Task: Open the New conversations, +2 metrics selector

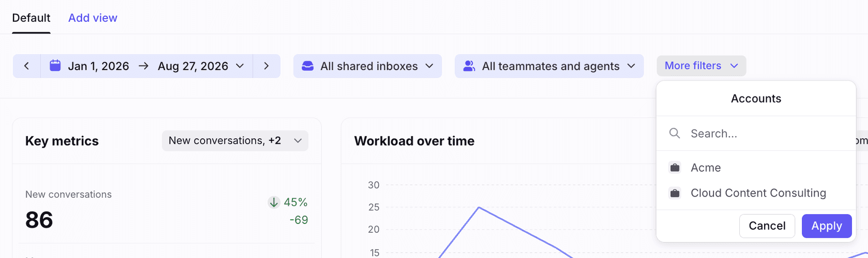Action: click(235, 141)
